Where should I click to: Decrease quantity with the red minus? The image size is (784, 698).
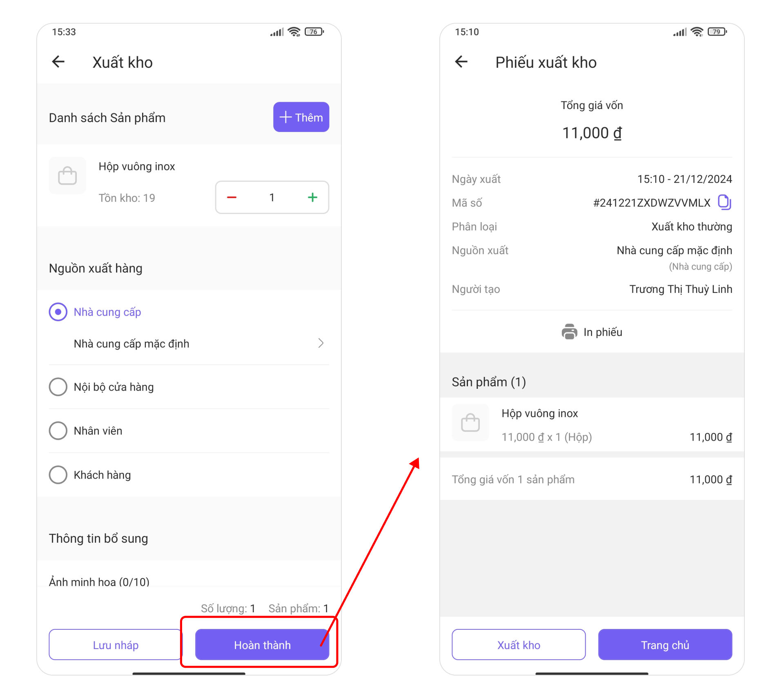click(232, 198)
